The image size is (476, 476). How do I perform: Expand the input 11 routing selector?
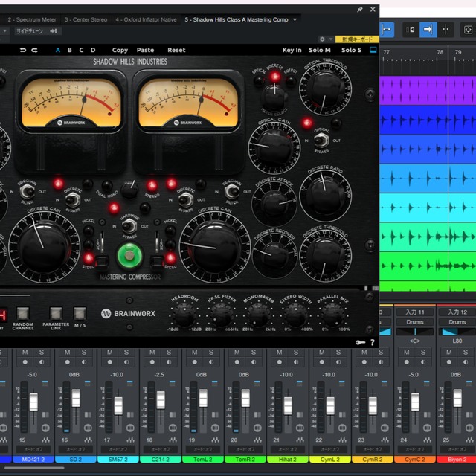click(415, 312)
